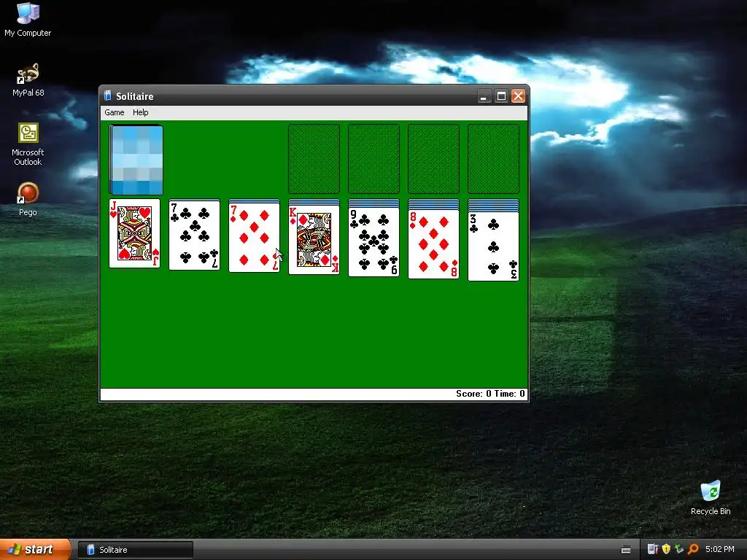Click the Score: 0 Time: 0 status text

[x=490, y=394]
